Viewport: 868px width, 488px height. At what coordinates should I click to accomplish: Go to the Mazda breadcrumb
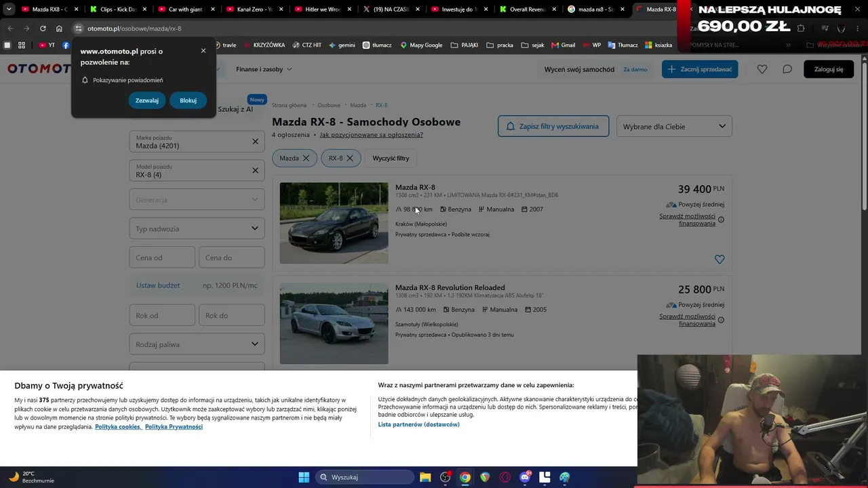358,105
